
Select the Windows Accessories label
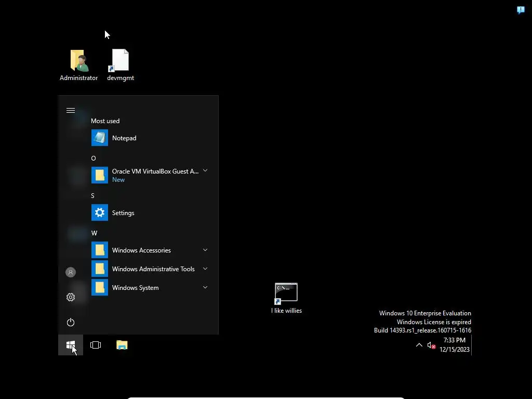(x=141, y=250)
